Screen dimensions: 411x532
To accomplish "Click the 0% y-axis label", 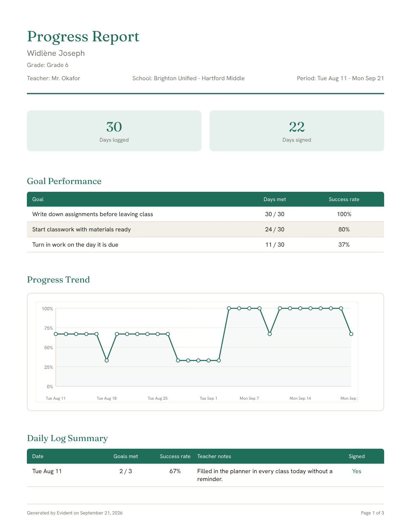I will pos(50,387).
